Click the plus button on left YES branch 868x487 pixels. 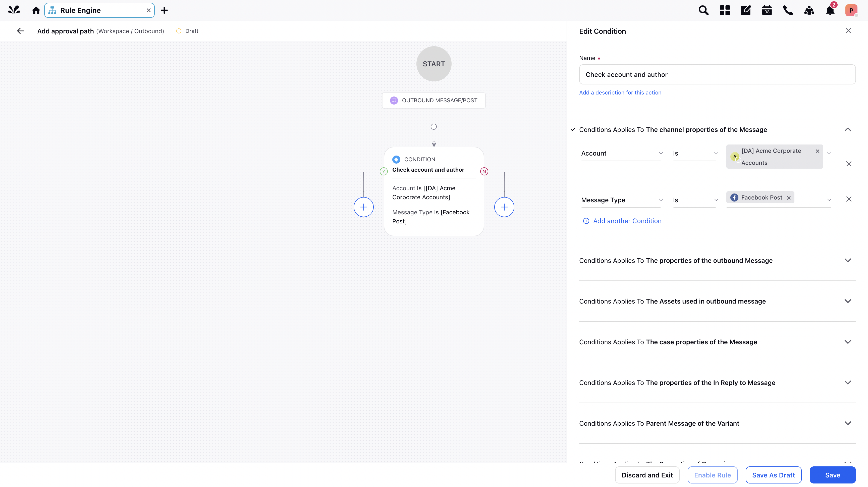(364, 207)
